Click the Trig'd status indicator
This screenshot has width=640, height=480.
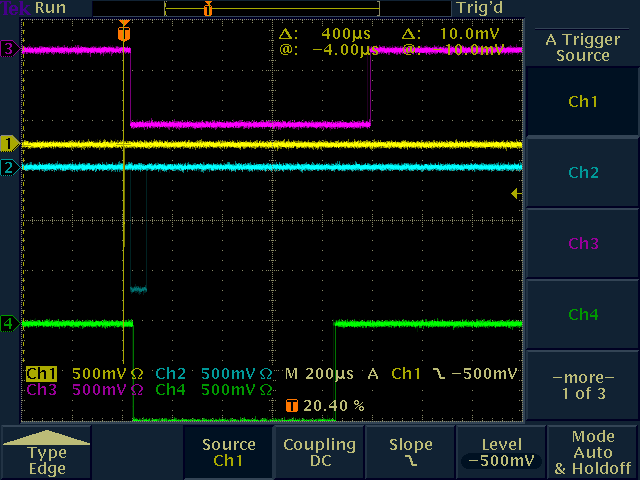[x=480, y=8]
